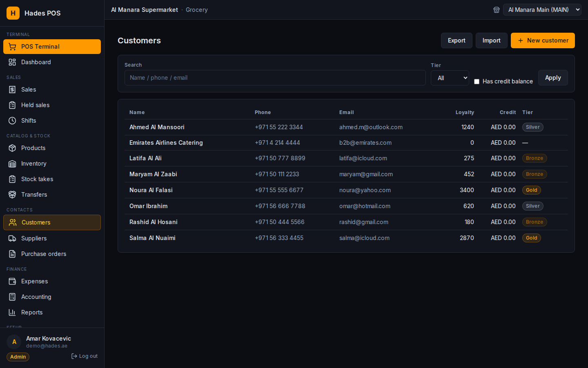
Task: Open Stock takes in sidebar
Action: pos(52,179)
